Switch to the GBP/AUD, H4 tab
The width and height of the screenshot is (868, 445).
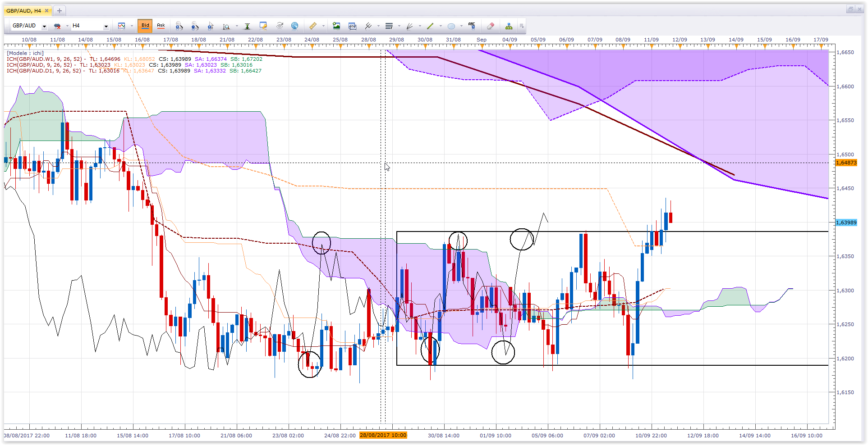24,10
